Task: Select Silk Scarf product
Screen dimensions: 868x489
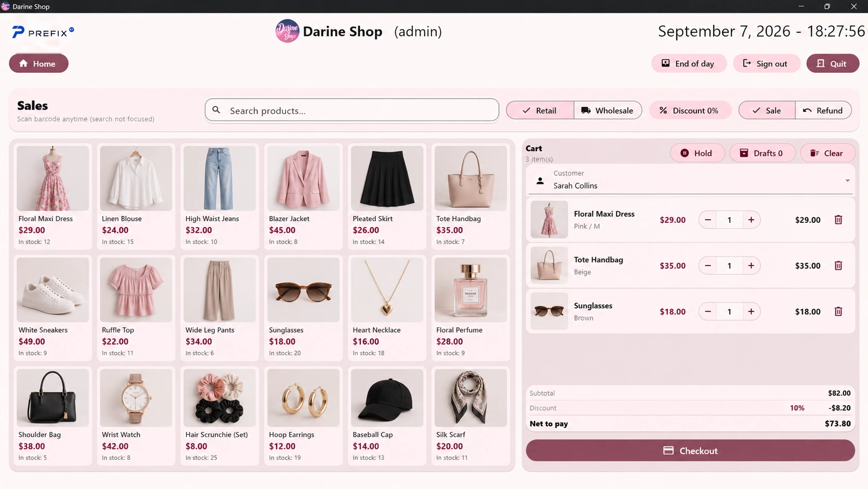Action: point(470,416)
